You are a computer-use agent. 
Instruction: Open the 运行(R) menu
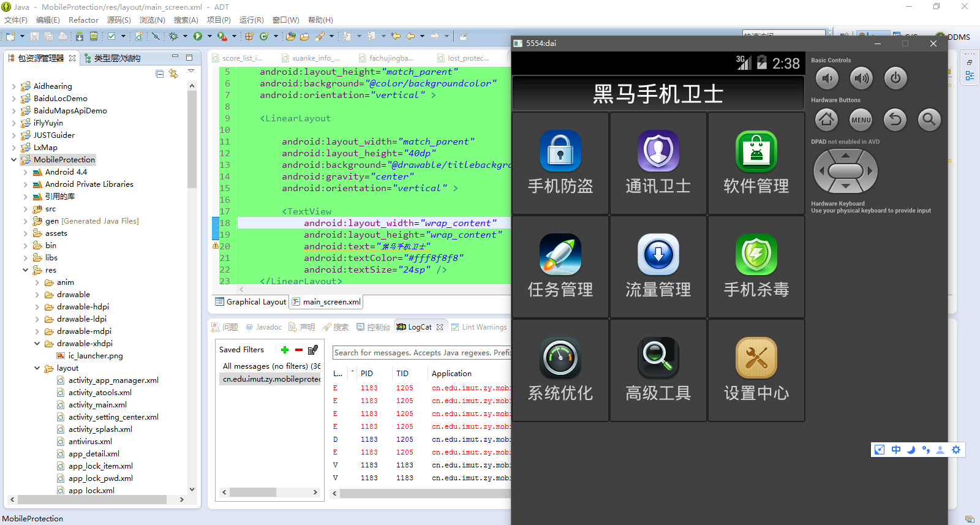252,20
